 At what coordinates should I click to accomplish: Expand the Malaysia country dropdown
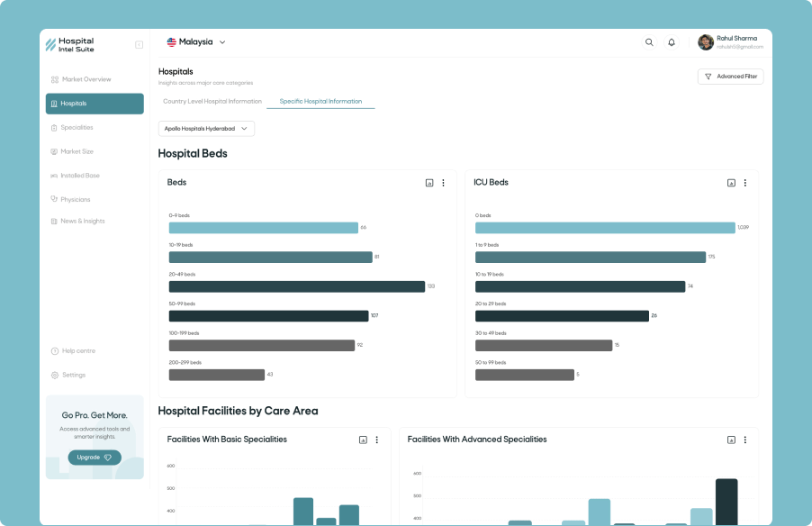tap(196, 42)
